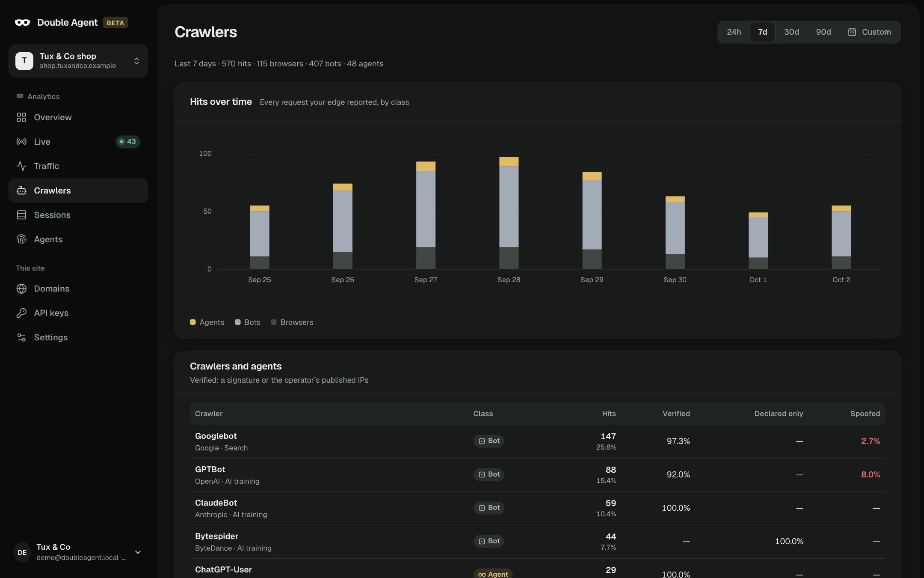The image size is (924, 578).
Task: Switch the time range to 24h
Action: [734, 32]
